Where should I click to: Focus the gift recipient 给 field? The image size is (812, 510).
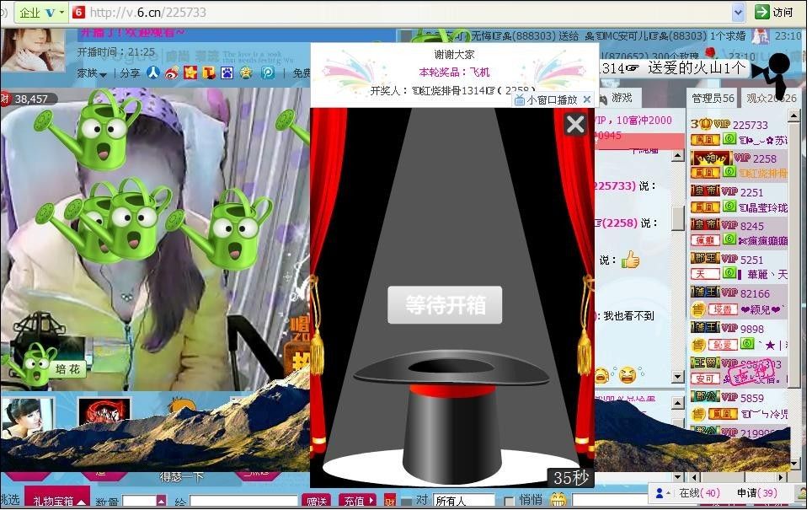tap(243, 502)
